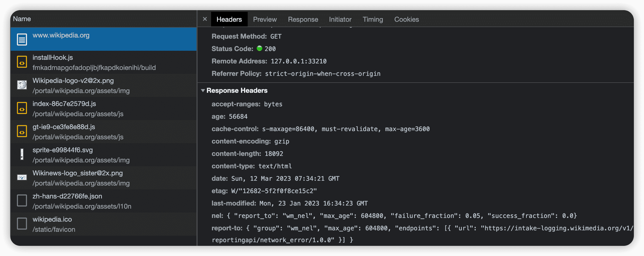The height and width of the screenshot is (256, 644).
Task: Click the /portal/wikipedia.org/assets/l10n path text
Action: 82,206
